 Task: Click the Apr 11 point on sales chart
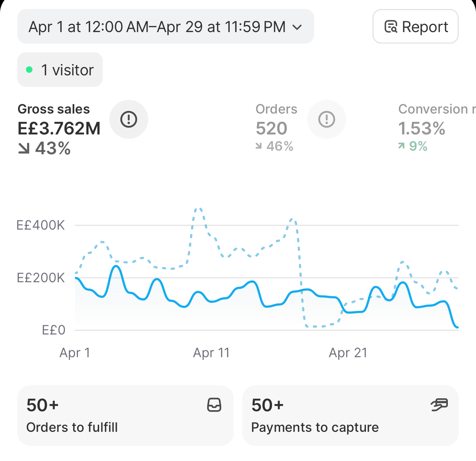[x=211, y=301]
